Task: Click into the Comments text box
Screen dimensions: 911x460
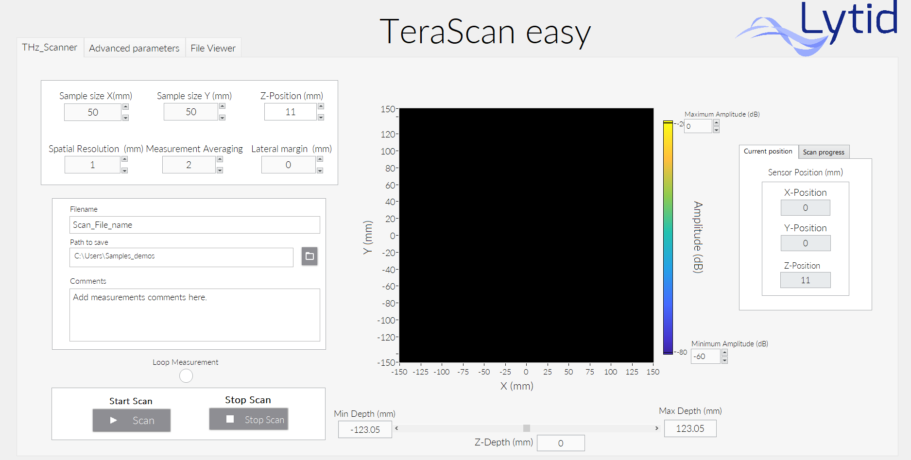Action: tap(195, 315)
